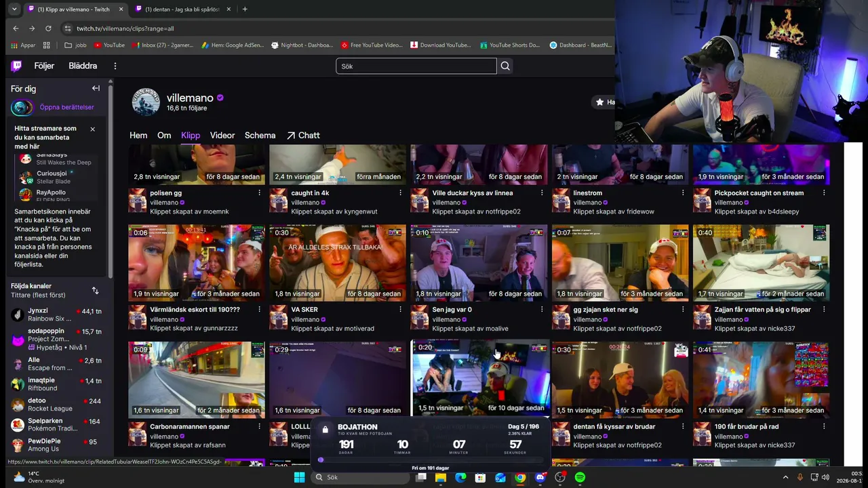This screenshot has width=868, height=488.
Task: Open options for VA SKER clip
Action: pyautogui.click(x=401, y=310)
